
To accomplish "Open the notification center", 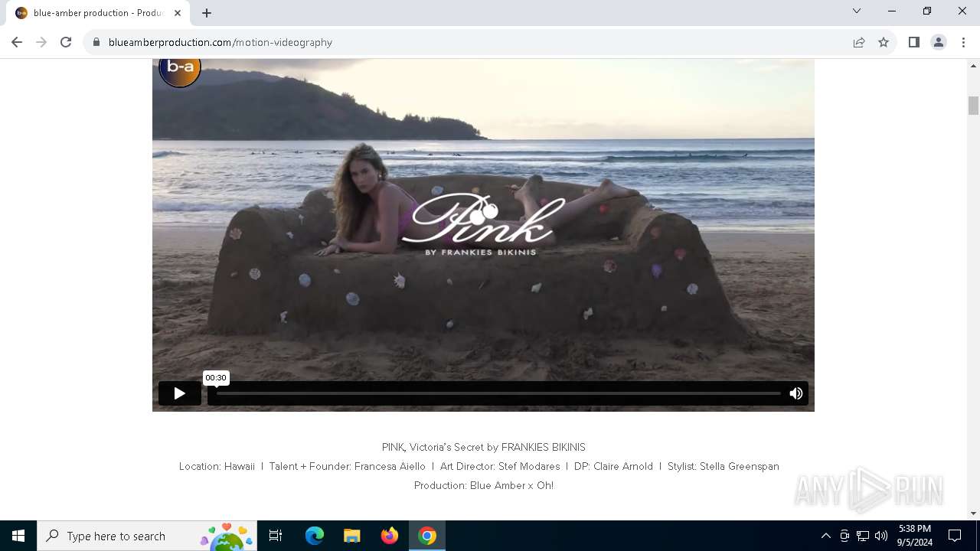I will 955,536.
